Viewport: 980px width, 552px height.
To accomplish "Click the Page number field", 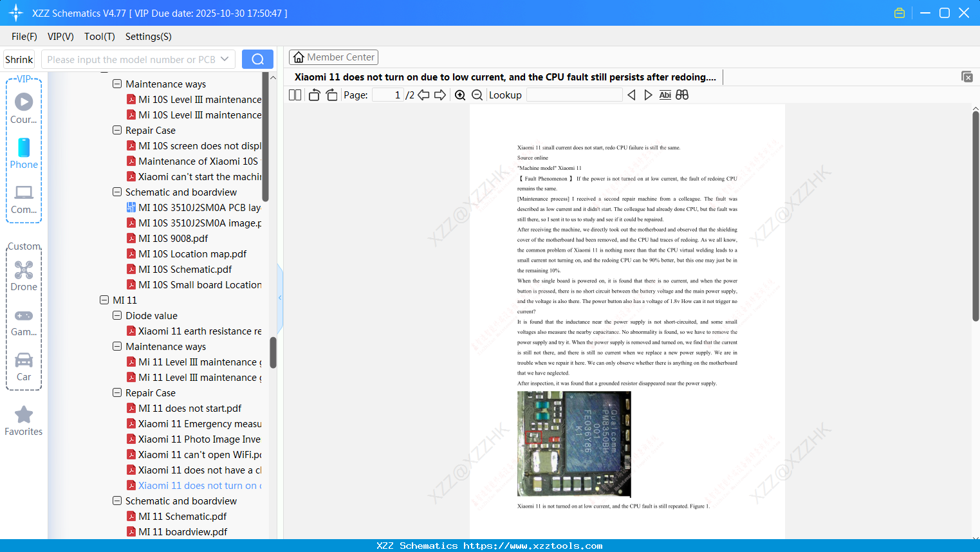I will 388,95.
